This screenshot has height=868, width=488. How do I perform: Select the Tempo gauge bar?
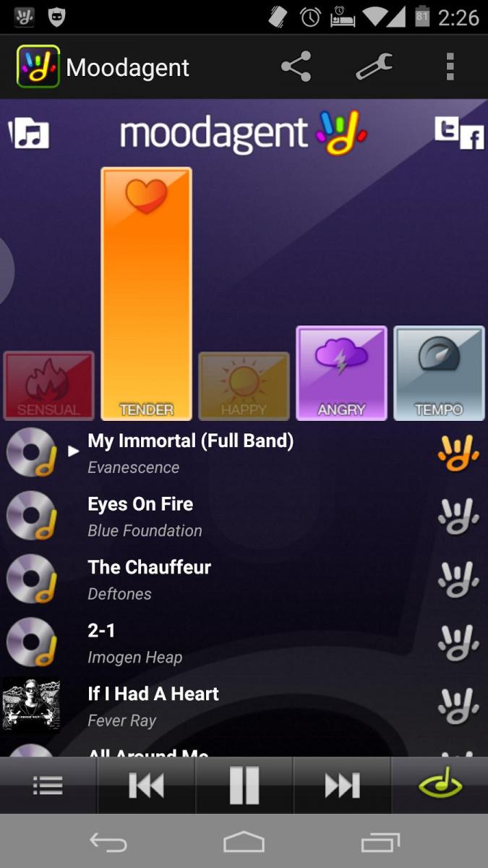[439, 373]
